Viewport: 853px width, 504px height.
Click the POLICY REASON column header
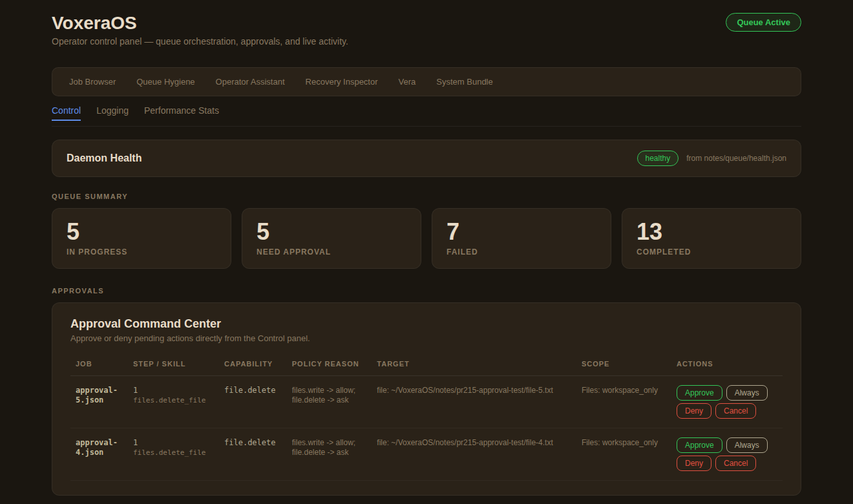(325, 364)
